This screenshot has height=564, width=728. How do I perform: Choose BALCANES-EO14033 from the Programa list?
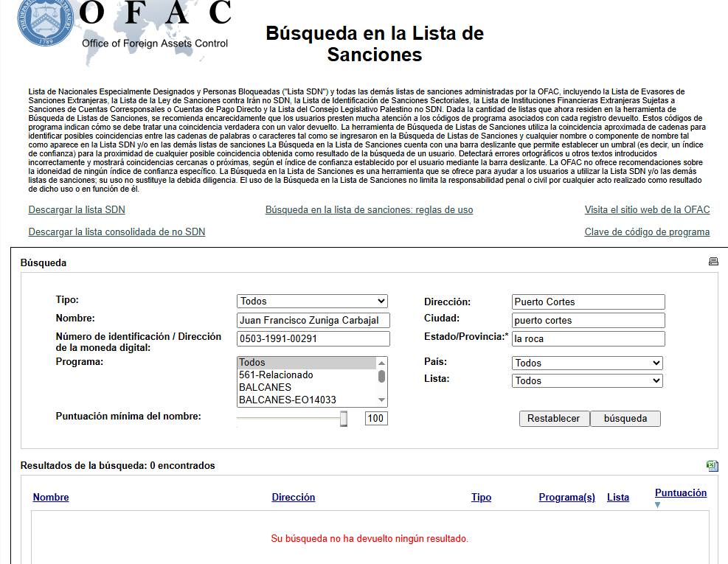click(x=287, y=400)
